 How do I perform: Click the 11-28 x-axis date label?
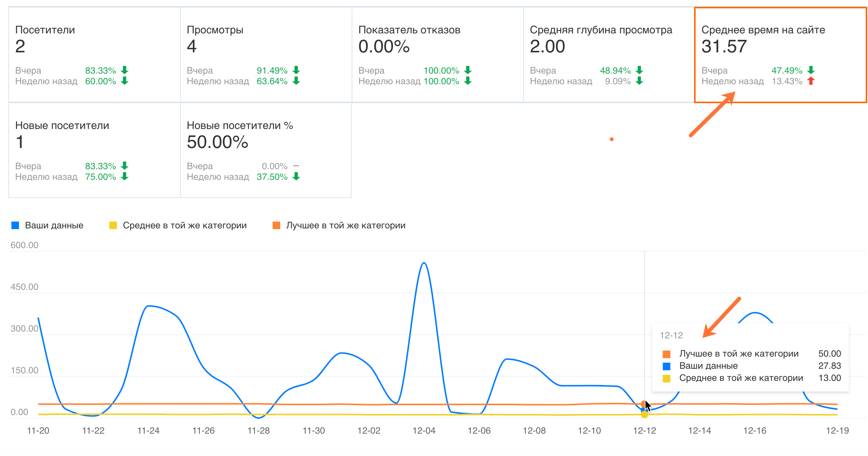pos(259,431)
